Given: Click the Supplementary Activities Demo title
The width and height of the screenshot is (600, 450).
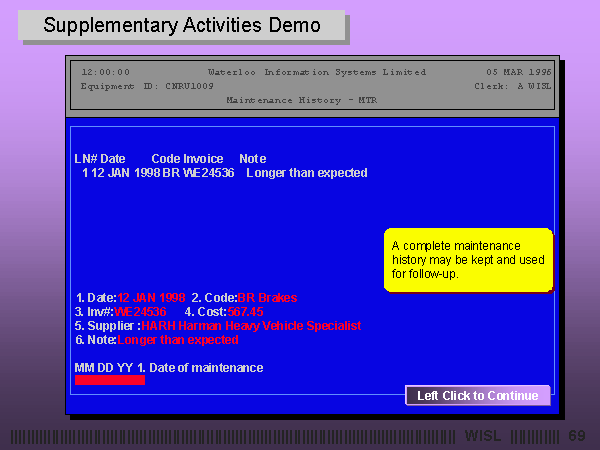Looking at the screenshot, I should pos(182,25).
